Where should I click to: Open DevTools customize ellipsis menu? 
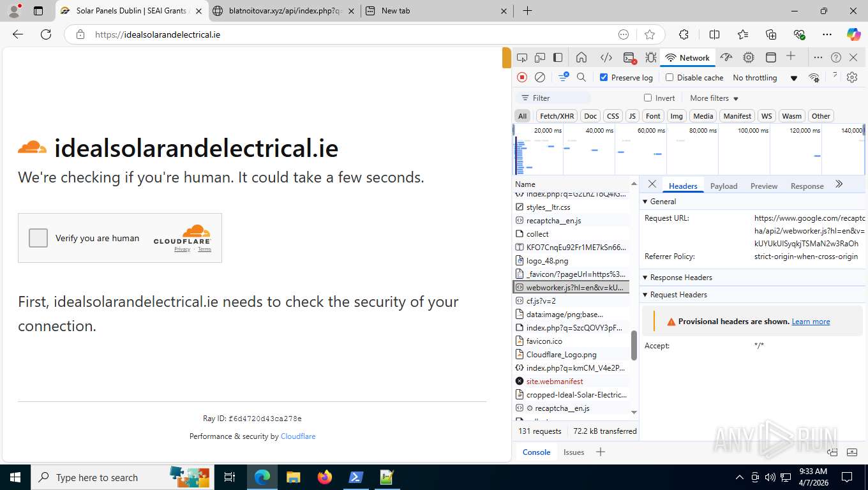point(818,57)
